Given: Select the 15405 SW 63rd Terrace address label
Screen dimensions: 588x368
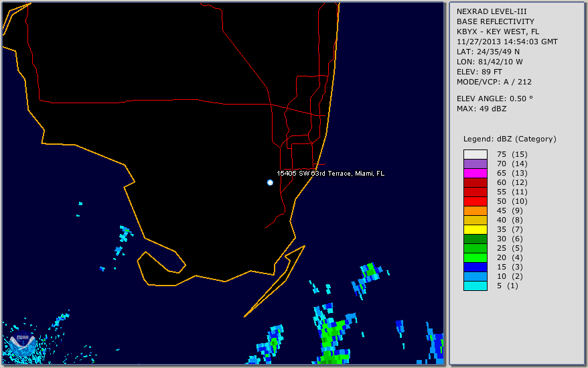Looking at the screenshot, I should click(x=330, y=174).
